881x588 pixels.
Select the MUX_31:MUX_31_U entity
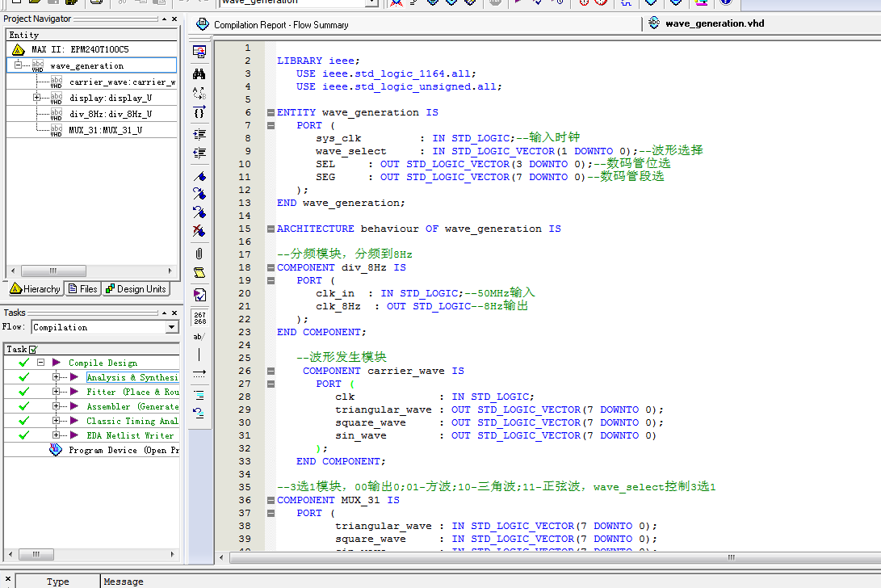tap(105, 130)
